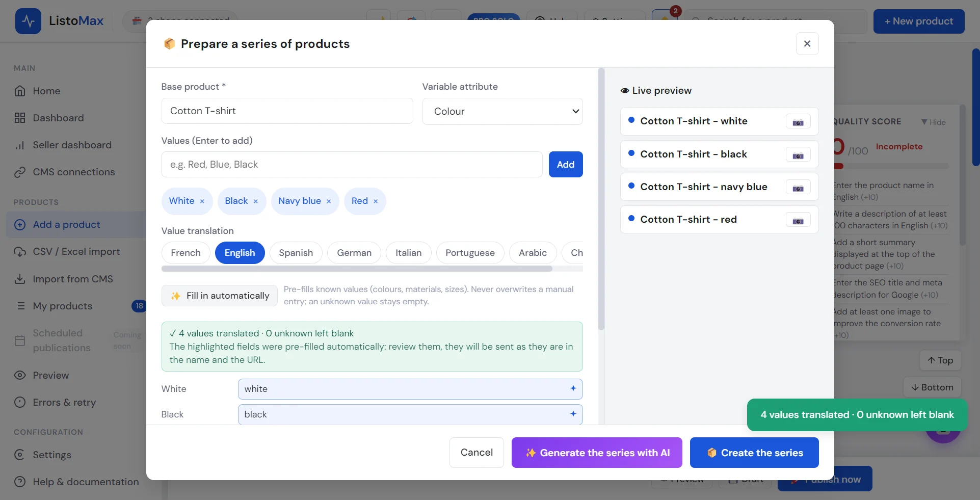The width and height of the screenshot is (980, 500).
Task: Click Fill in automatically
Action: click(x=220, y=296)
